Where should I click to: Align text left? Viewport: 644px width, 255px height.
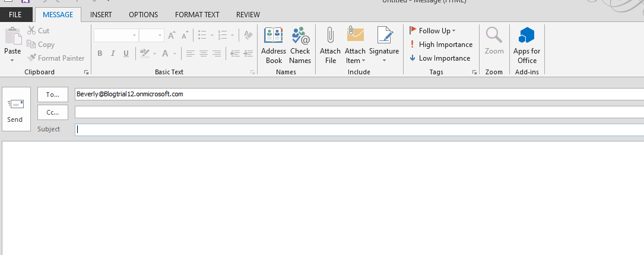(190, 53)
